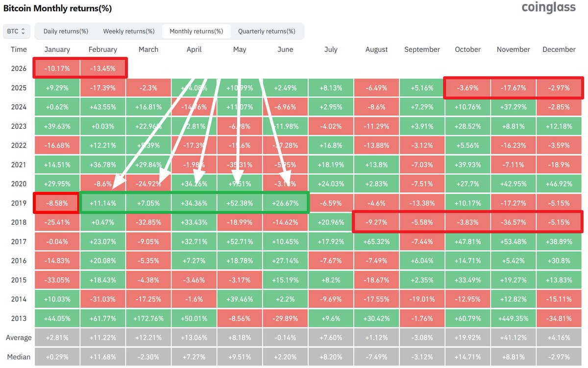
Task: Click the coinglass logo
Action: [x=549, y=8]
